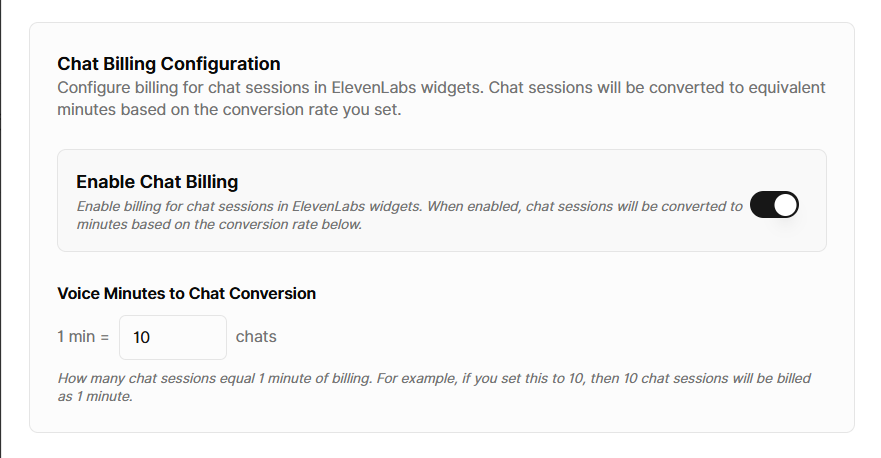Click the "1 min =" label

pos(83,337)
